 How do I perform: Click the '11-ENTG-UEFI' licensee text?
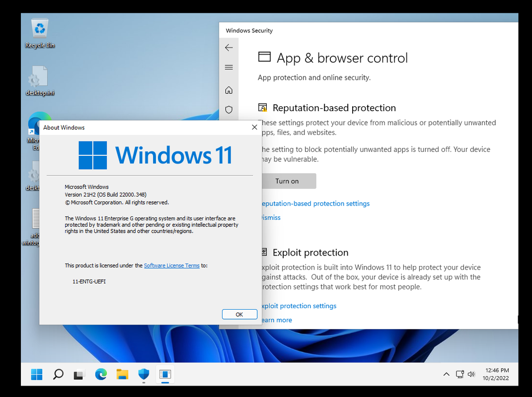[x=89, y=281]
